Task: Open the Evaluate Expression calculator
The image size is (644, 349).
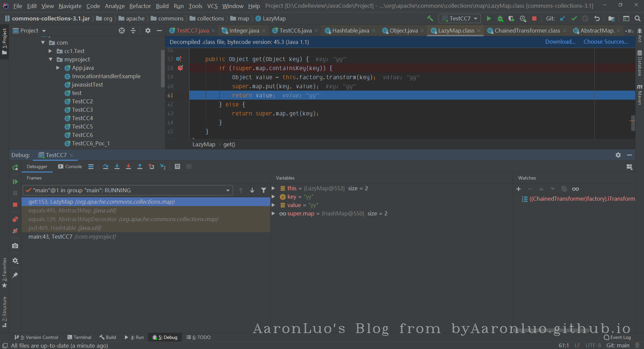Action: coord(177,166)
